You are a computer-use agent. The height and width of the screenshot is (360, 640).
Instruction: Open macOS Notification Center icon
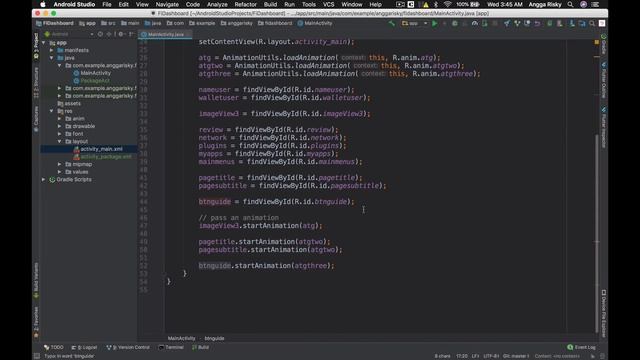[596, 4]
